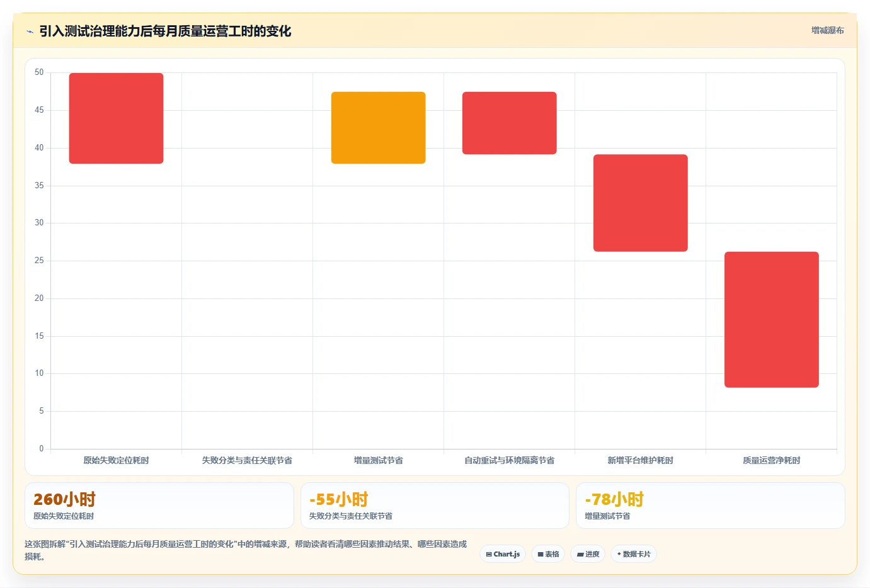Click 失败分类与责任关联节省 caption under -55小时
Viewport: 870px width, 588px height.
tap(350, 516)
